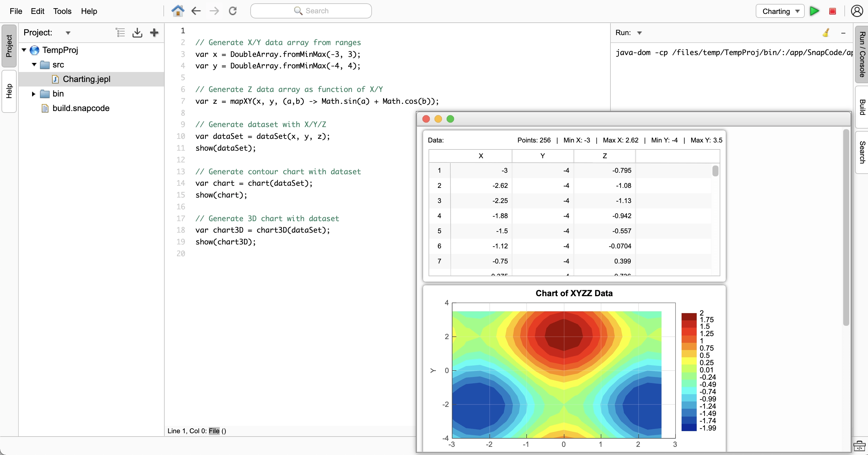Click the Search input field

pyautogui.click(x=311, y=11)
